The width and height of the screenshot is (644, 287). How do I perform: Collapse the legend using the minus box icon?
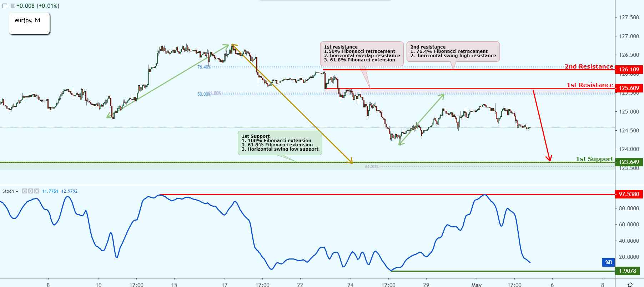click(5, 6)
